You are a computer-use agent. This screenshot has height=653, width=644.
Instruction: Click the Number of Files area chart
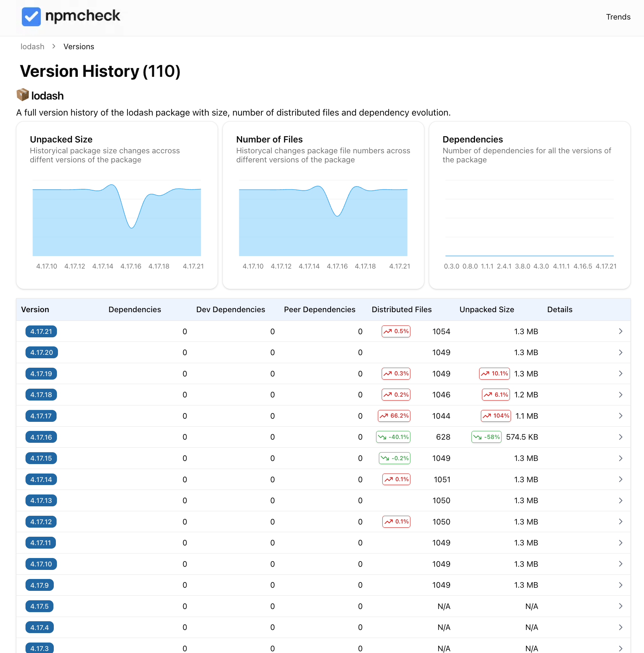323,220
